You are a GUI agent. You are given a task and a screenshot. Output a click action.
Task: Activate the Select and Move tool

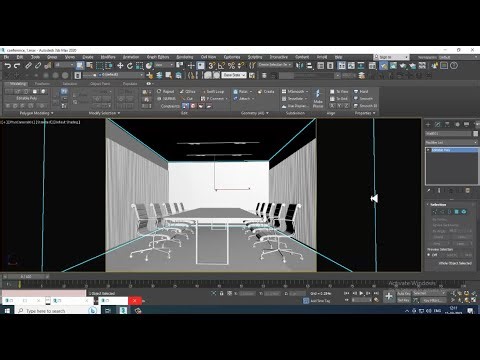tap(120, 66)
